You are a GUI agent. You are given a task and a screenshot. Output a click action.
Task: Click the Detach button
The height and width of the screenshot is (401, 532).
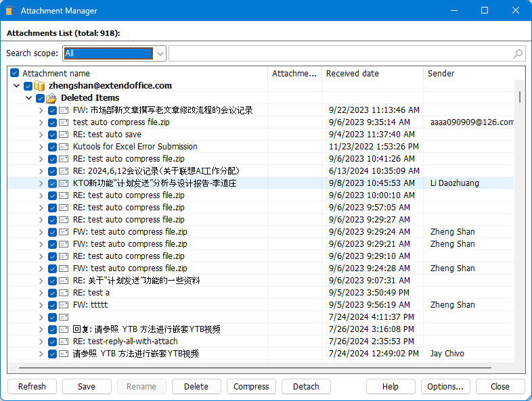(306, 387)
